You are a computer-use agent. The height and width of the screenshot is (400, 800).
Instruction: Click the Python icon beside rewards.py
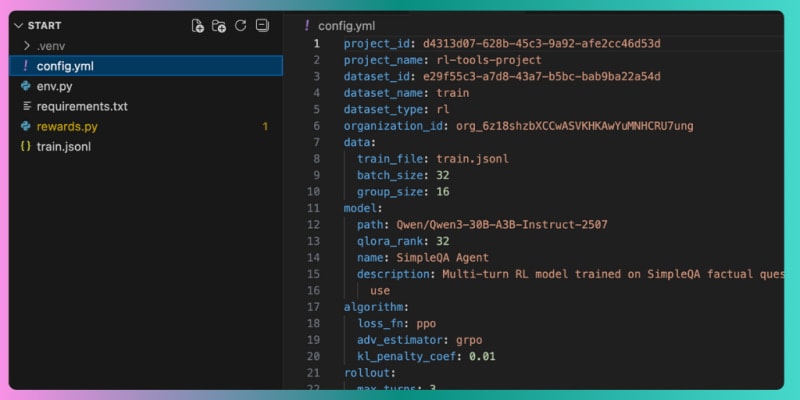(26, 127)
